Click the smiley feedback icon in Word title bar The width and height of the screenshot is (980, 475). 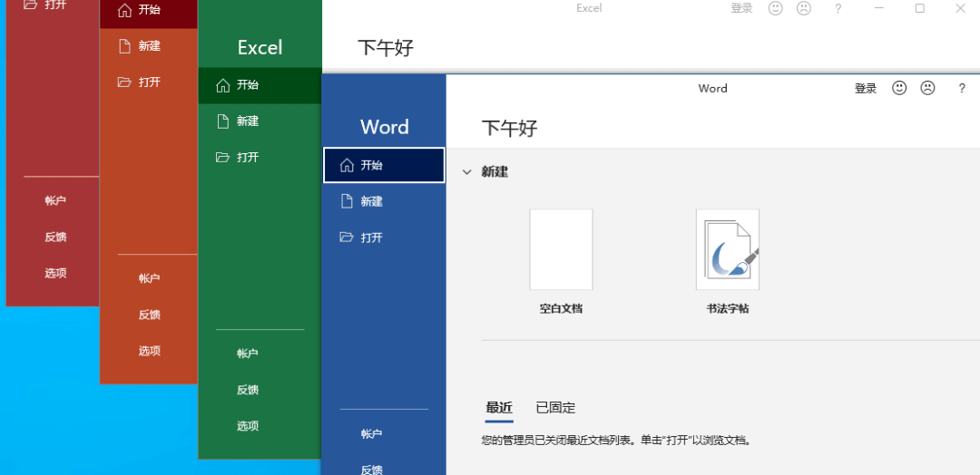(x=899, y=88)
